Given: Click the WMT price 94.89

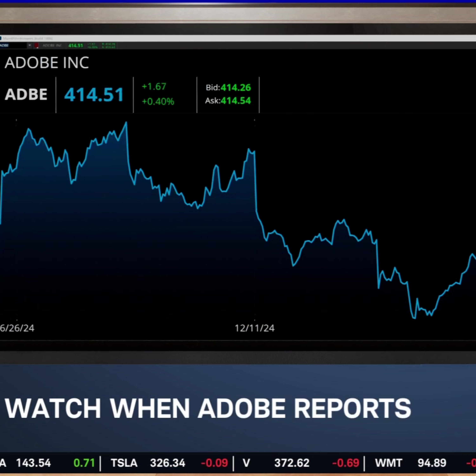Looking at the screenshot, I should (x=432, y=463).
